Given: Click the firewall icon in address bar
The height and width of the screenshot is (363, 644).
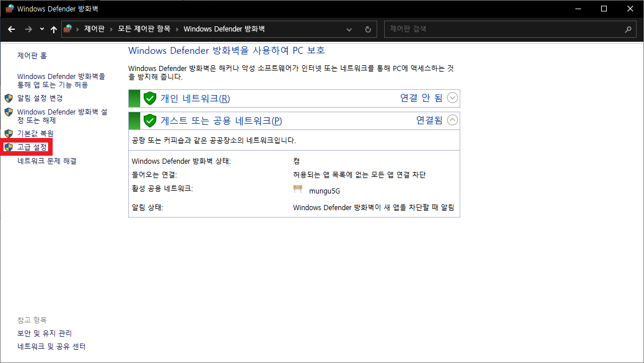Looking at the screenshot, I should [x=68, y=29].
